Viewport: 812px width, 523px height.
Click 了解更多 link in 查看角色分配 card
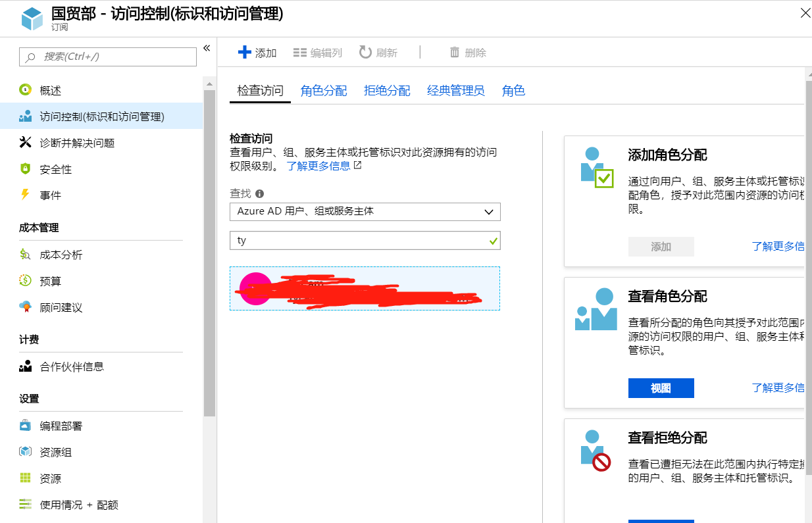(x=778, y=388)
